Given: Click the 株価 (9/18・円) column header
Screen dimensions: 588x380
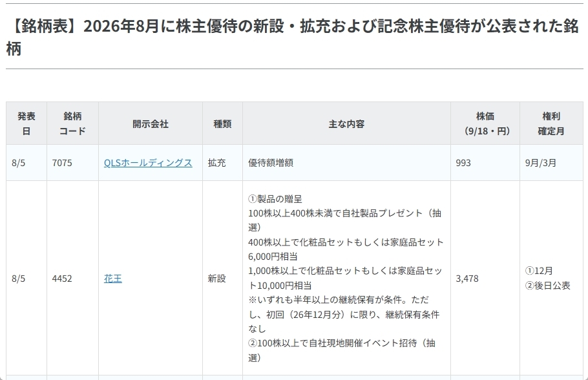Looking at the screenshot, I should [485, 123].
